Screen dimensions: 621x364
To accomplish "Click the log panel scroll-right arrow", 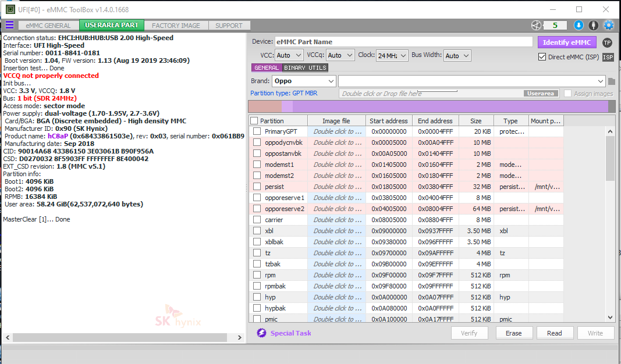I will click(239, 337).
